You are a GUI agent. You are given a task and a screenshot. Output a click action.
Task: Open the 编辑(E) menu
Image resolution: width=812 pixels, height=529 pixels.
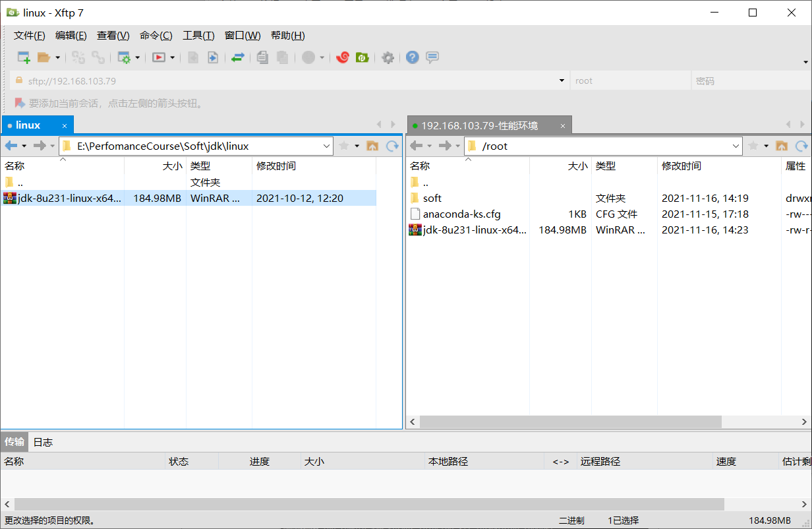[71, 36]
